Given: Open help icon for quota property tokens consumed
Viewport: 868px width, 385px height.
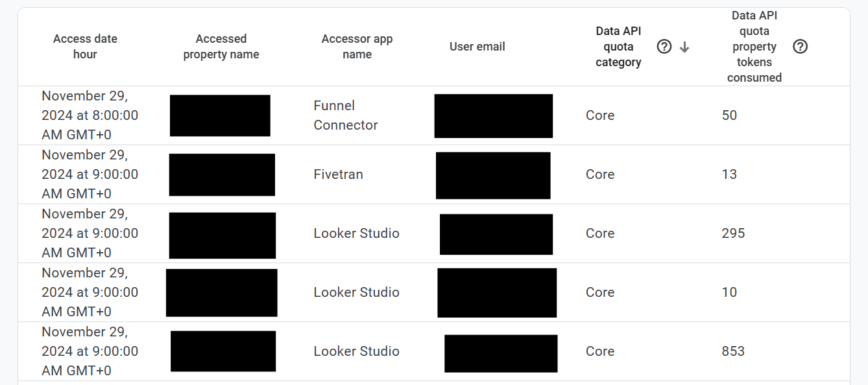Looking at the screenshot, I should pos(800,47).
